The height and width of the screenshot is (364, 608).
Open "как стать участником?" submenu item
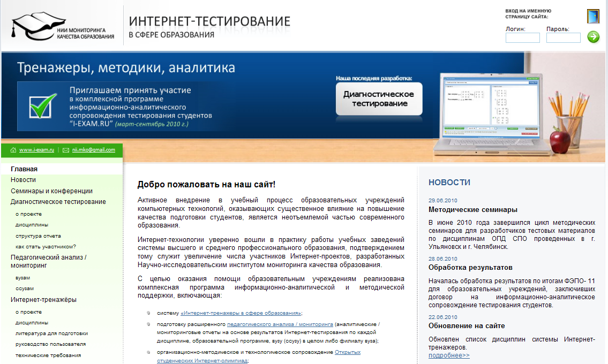tap(46, 247)
